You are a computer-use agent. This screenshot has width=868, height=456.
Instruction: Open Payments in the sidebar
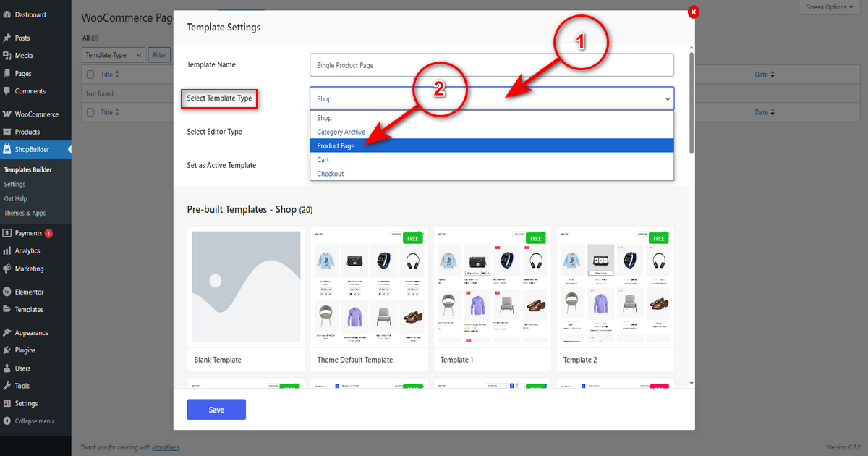point(35,233)
